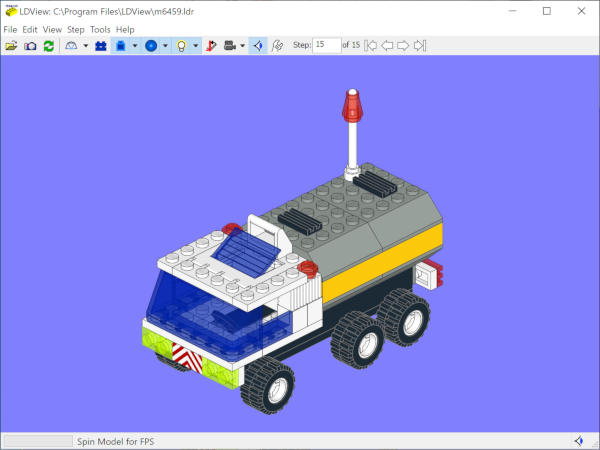Open the View menu
The image size is (600, 450).
[52, 30]
